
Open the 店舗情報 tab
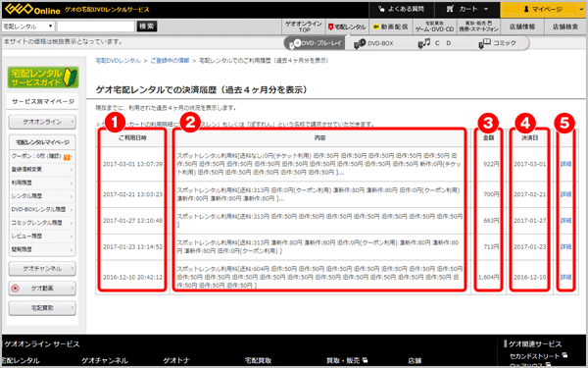[522, 26]
